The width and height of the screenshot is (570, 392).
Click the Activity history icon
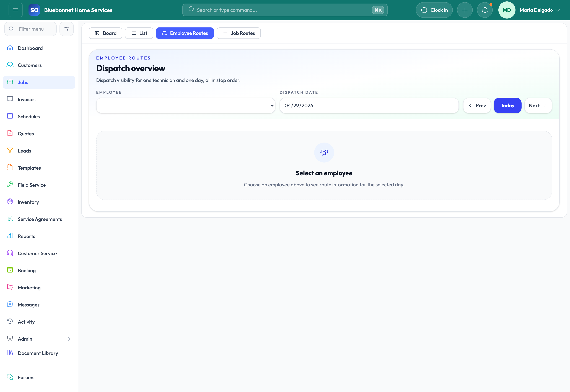[x=10, y=321]
